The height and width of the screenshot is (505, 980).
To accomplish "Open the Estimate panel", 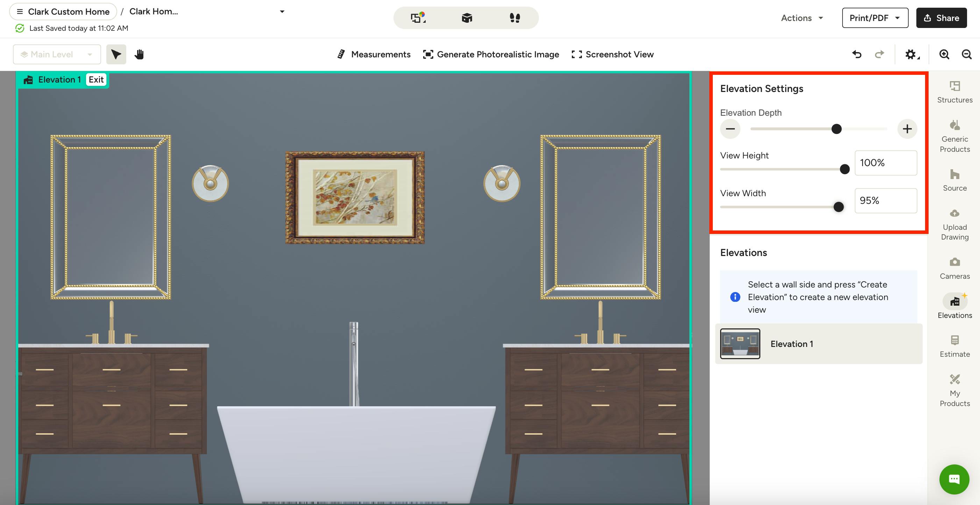I will click(954, 344).
